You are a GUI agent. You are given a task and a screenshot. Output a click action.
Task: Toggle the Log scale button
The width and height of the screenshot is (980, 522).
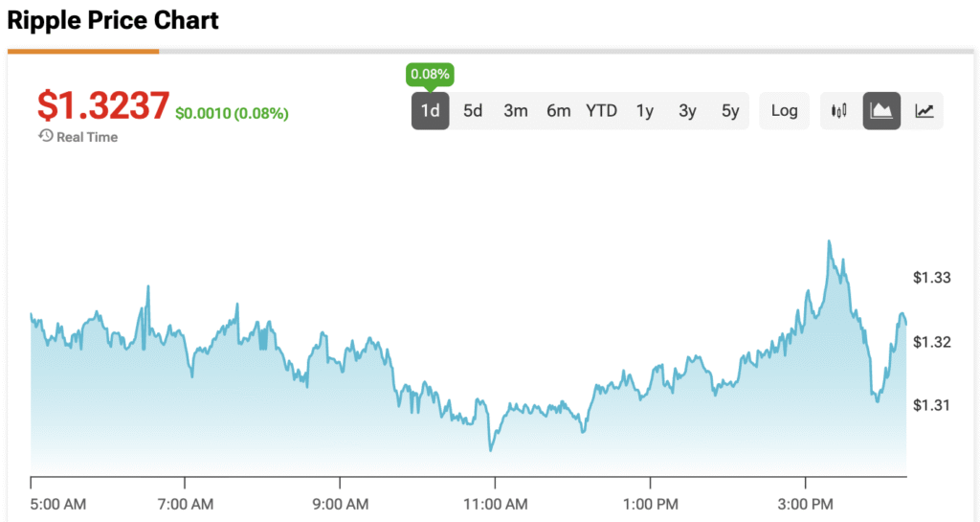click(784, 111)
